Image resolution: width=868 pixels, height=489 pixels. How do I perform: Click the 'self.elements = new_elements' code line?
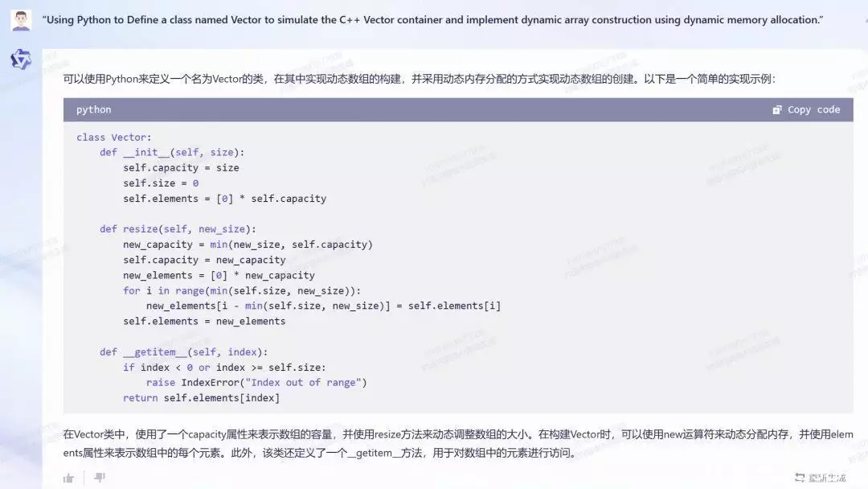coord(205,321)
